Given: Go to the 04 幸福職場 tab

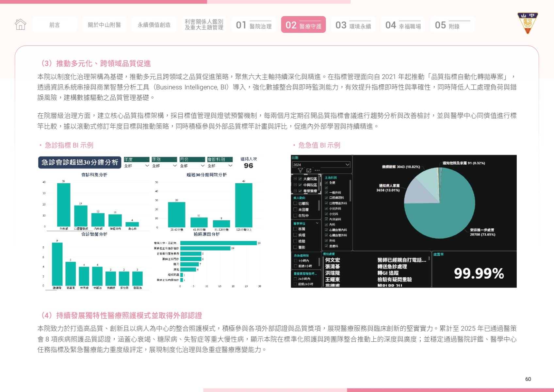Looking at the screenshot, I should [403, 25].
